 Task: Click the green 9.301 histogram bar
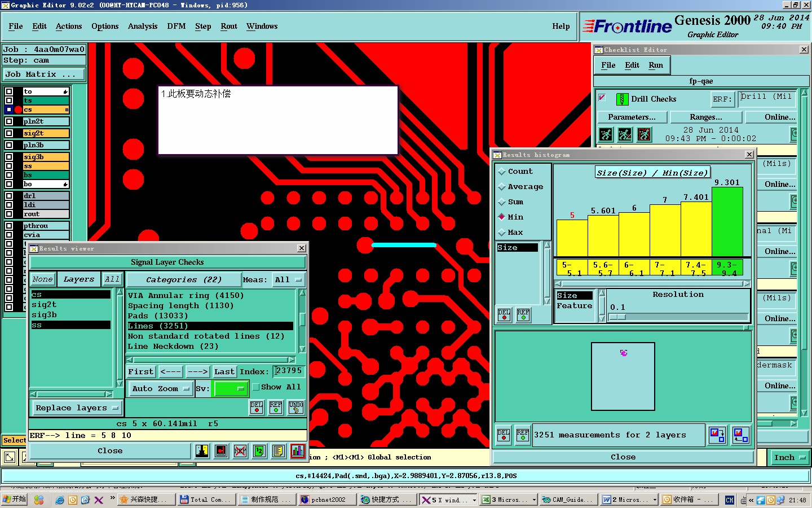pyautogui.click(x=727, y=222)
